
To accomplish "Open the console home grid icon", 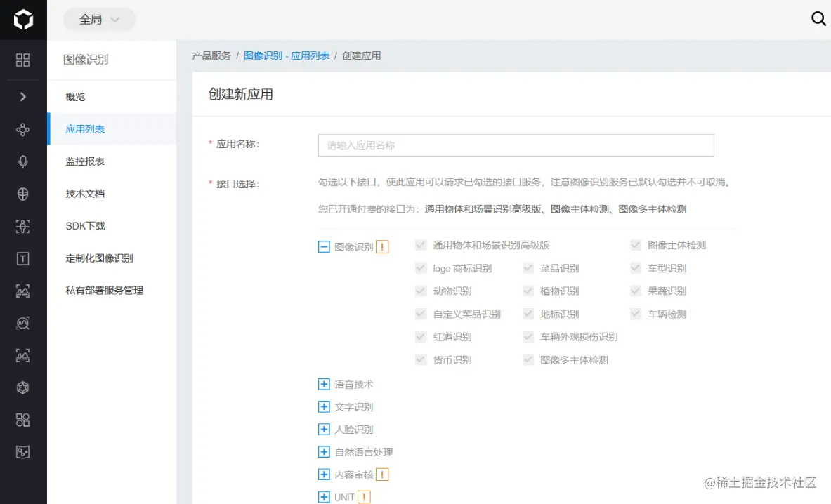I will tap(23, 60).
